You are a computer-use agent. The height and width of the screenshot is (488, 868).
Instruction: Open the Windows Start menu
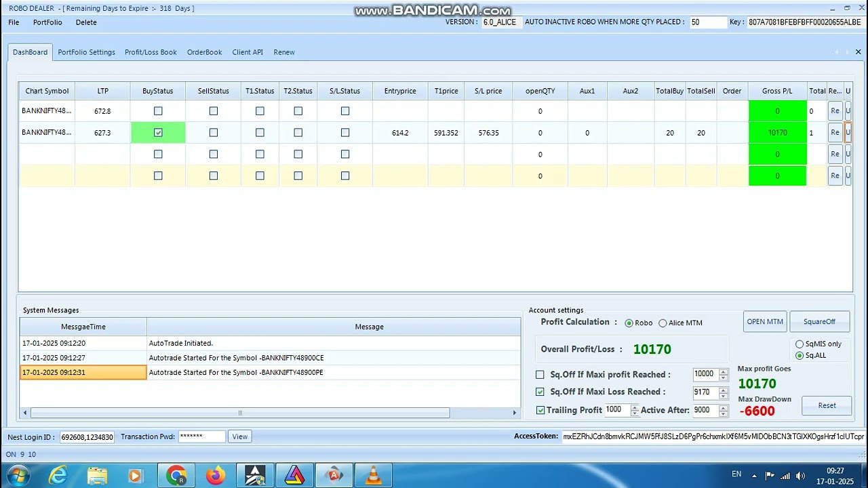tap(16, 476)
